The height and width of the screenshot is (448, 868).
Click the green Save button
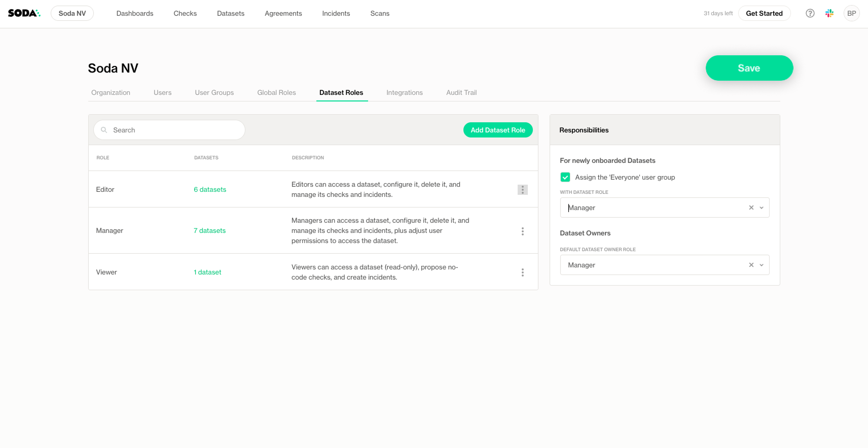click(x=749, y=68)
